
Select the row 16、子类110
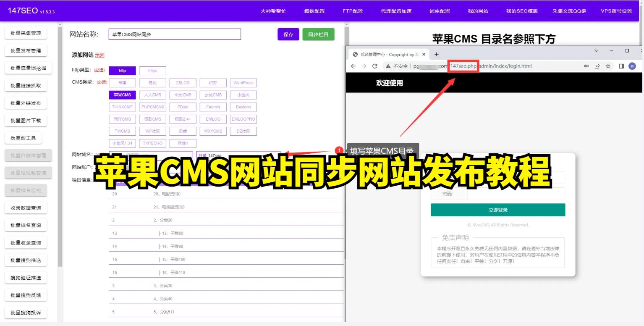tap(226, 273)
